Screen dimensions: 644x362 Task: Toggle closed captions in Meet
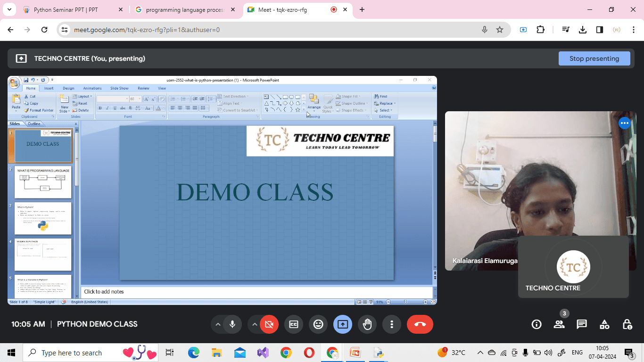tap(294, 324)
